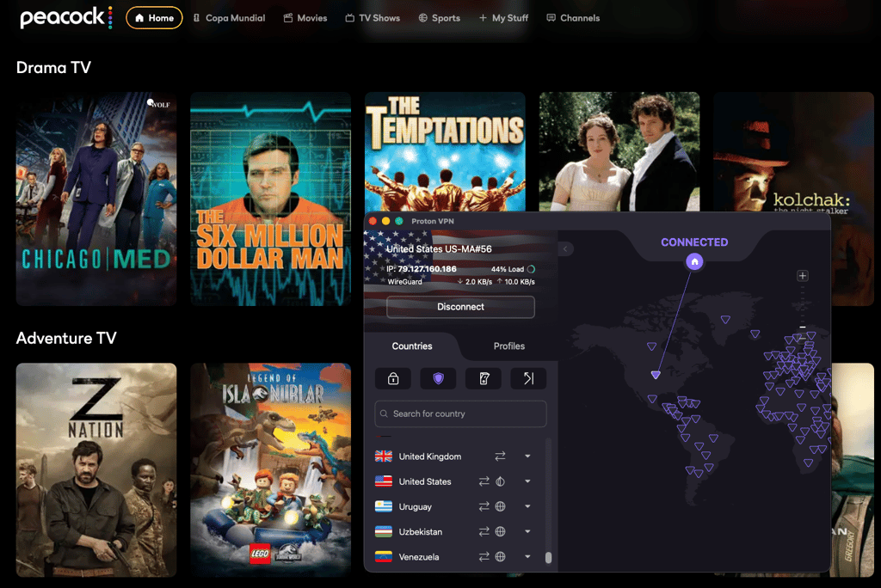Open The Temptations poster
Viewport: 881px width, 588px height.
[445, 151]
